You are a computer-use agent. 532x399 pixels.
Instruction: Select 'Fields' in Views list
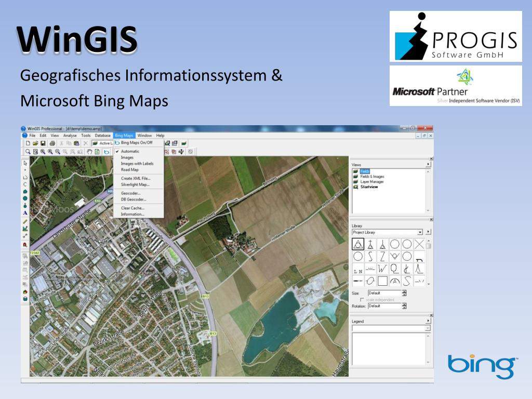pyautogui.click(x=365, y=171)
